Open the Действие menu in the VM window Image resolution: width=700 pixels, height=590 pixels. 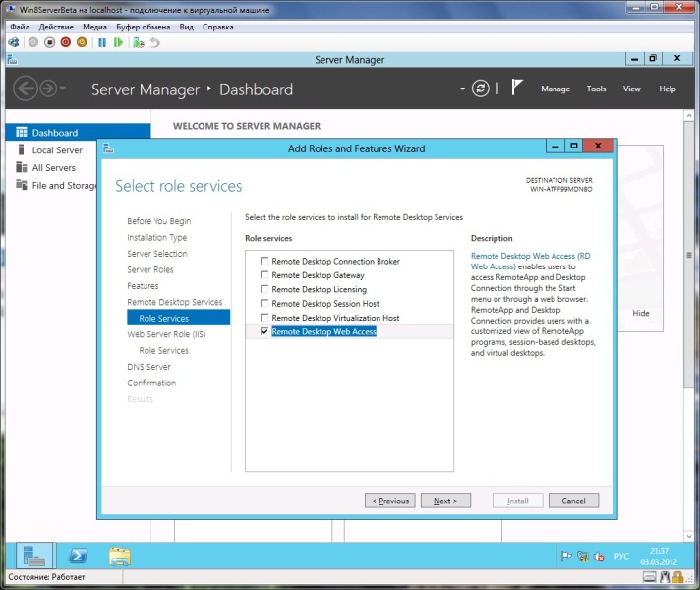click(56, 27)
